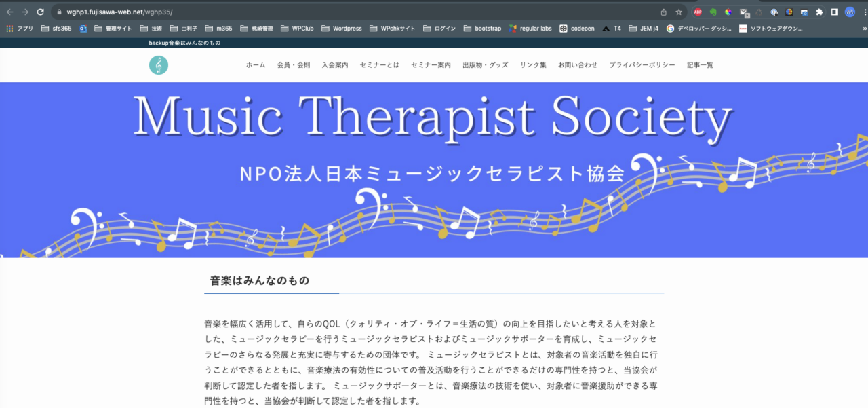This screenshot has height=408, width=868.
Task: Select 入会案内 in the navigation
Action: 335,65
